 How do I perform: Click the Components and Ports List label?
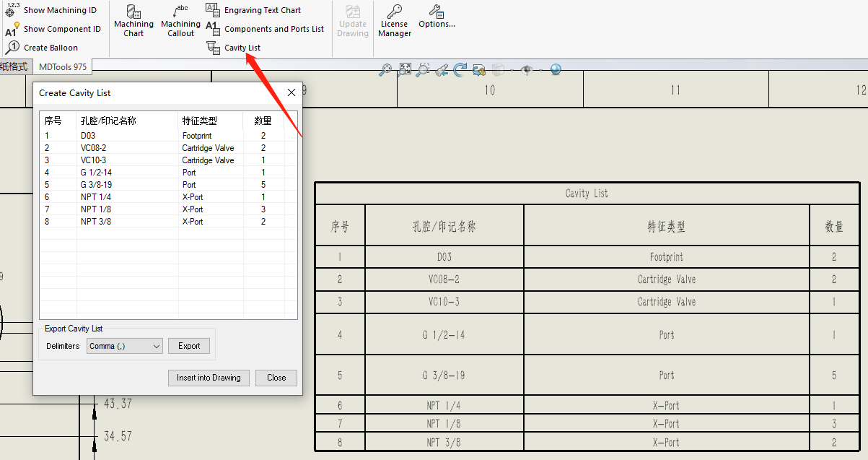pyautogui.click(x=274, y=29)
